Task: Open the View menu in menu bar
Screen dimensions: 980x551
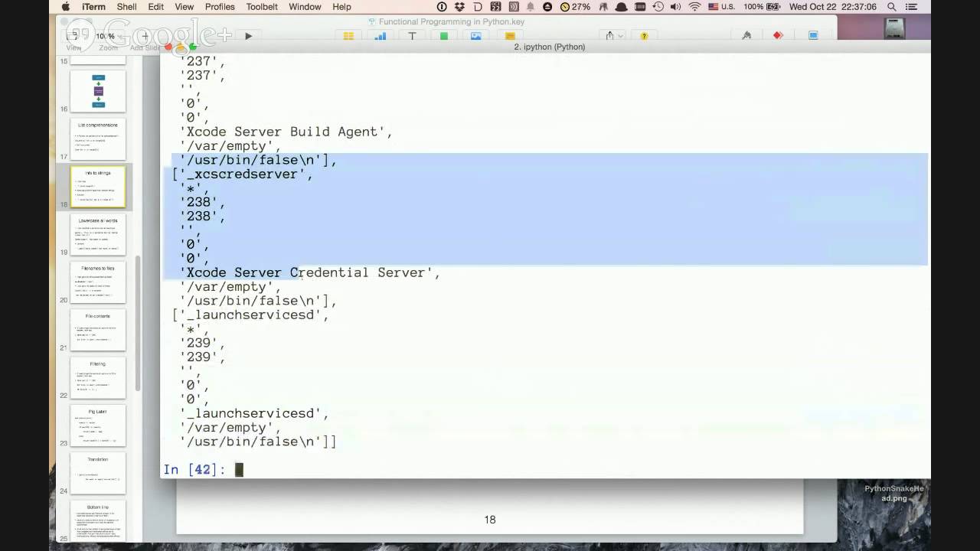Action: point(185,7)
